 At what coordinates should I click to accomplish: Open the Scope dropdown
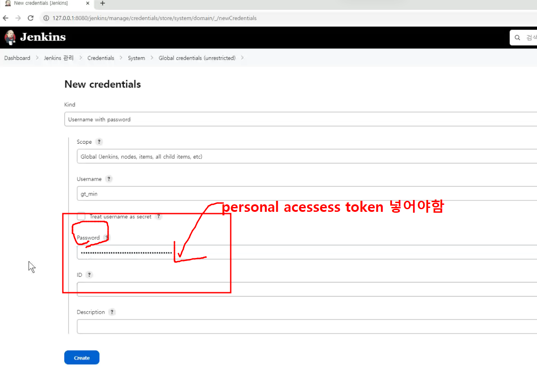click(307, 156)
